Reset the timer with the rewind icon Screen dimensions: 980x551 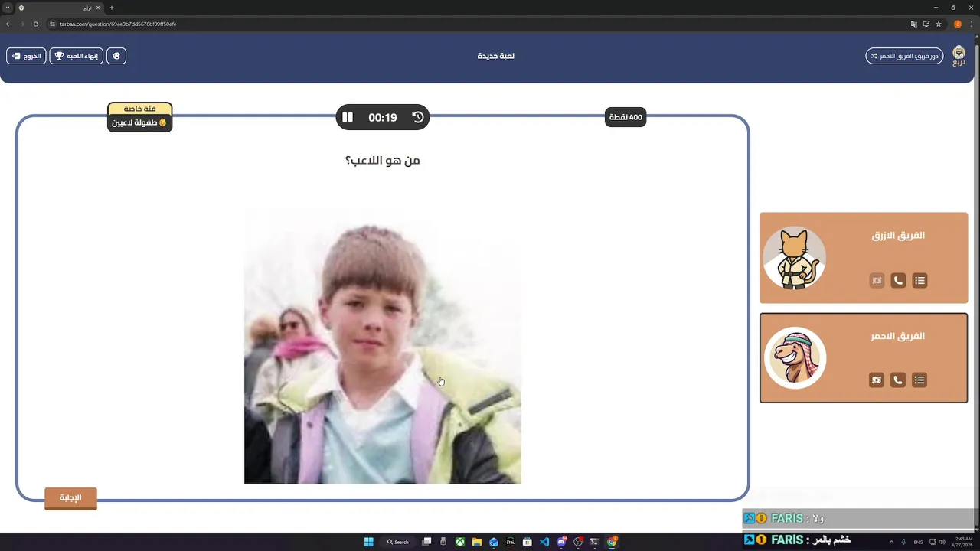point(418,117)
